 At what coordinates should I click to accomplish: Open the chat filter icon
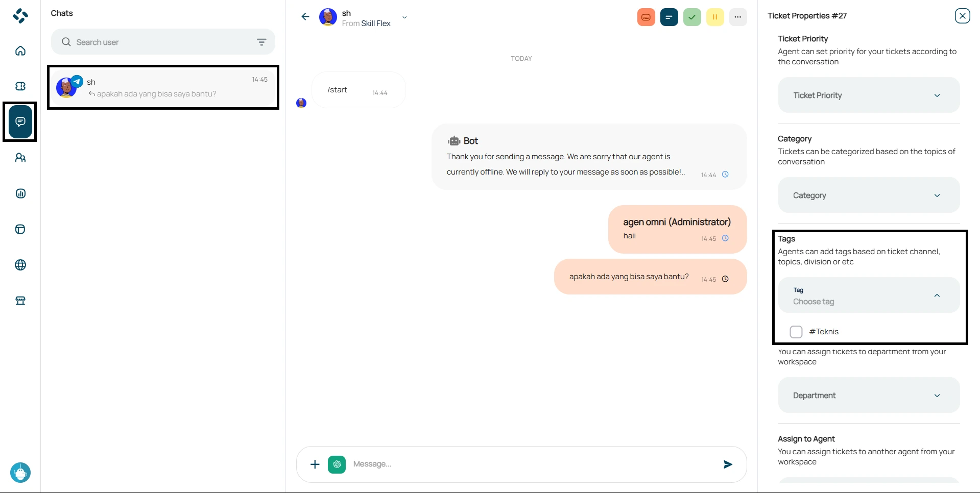pos(261,42)
